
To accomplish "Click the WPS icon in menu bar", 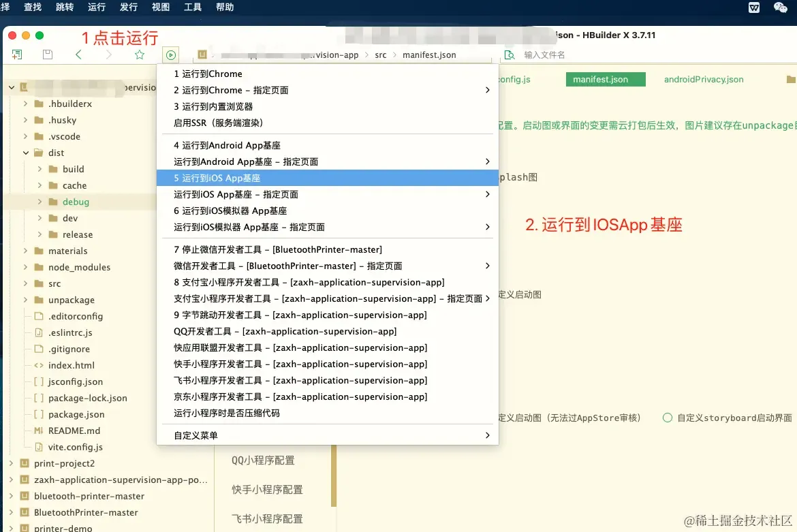I will (x=754, y=7).
